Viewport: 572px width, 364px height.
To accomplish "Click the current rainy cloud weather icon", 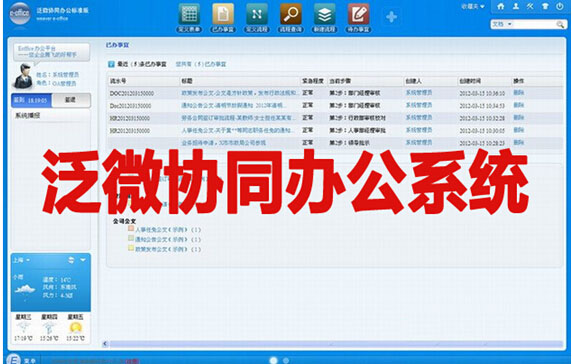I will (x=25, y=291).
